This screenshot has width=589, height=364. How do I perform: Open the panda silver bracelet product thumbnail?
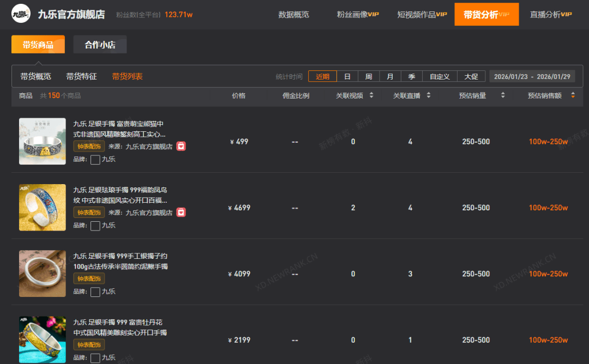coord(42,142)
